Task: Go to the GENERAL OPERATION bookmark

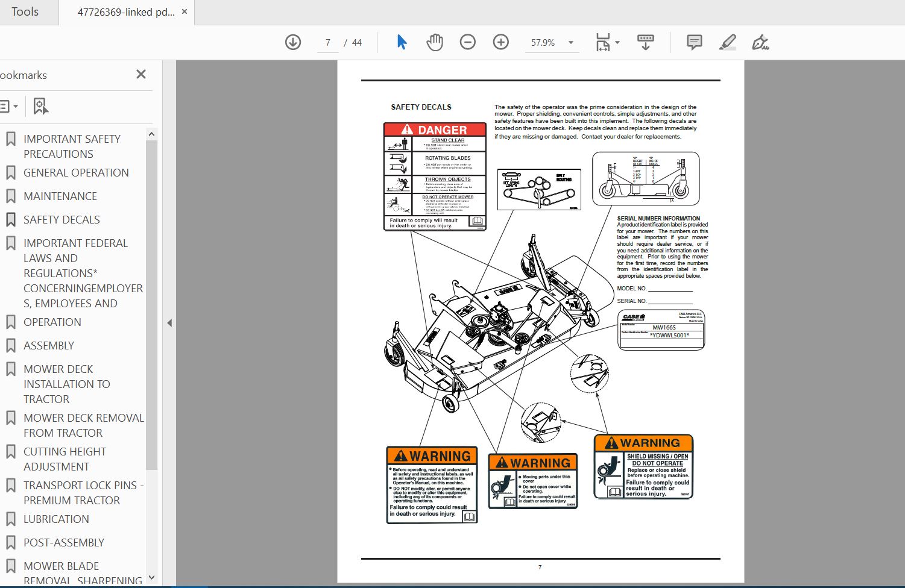Action: pyautogui.click(x=76, y=173)
